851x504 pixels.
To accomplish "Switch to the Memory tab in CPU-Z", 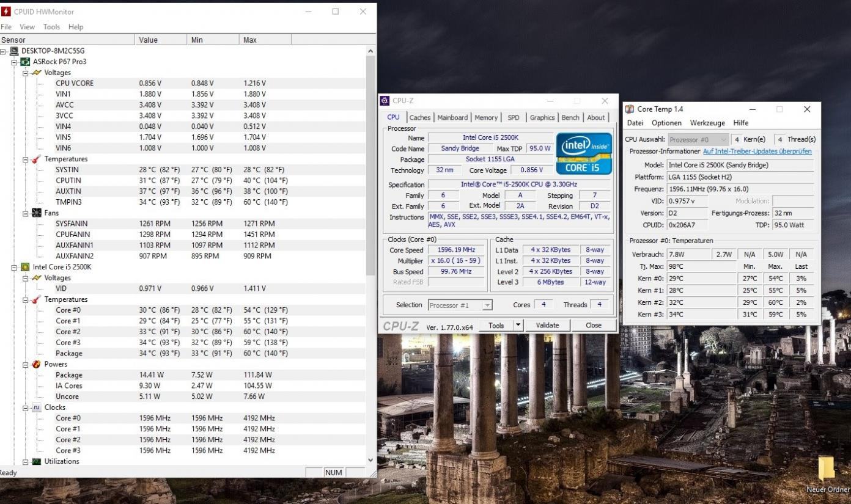I will 486,117.
